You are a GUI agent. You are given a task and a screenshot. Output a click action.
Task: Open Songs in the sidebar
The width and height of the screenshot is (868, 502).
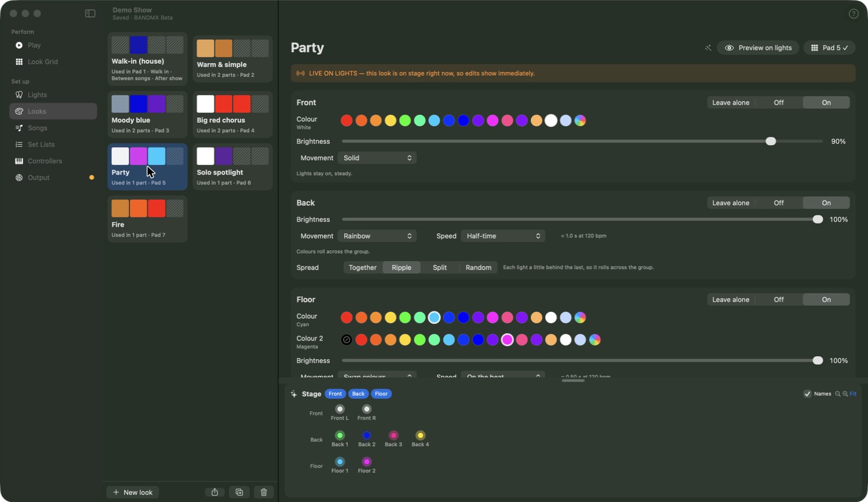(x=53, y=128)
